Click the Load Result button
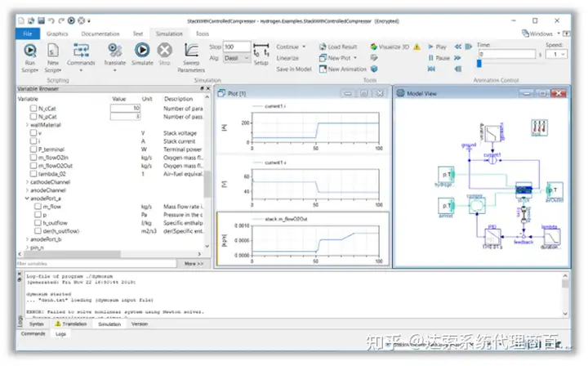 click(x=337, y=47)
